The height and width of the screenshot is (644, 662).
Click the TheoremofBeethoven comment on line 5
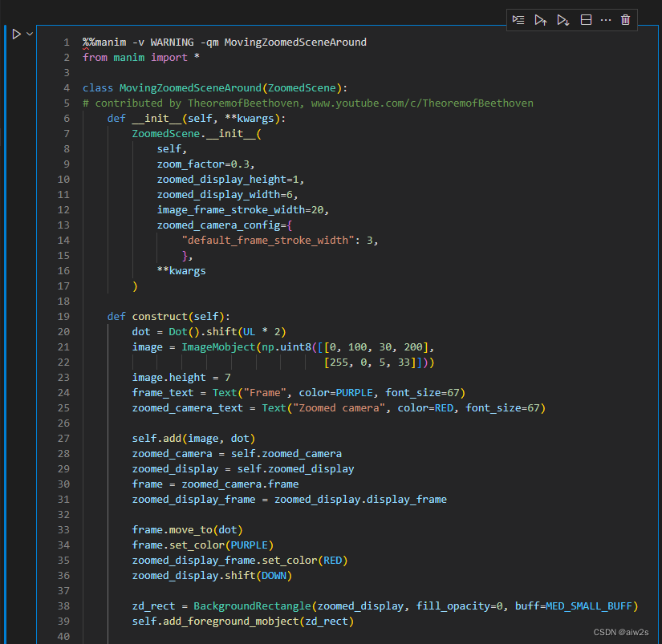(x=308, y=103)
